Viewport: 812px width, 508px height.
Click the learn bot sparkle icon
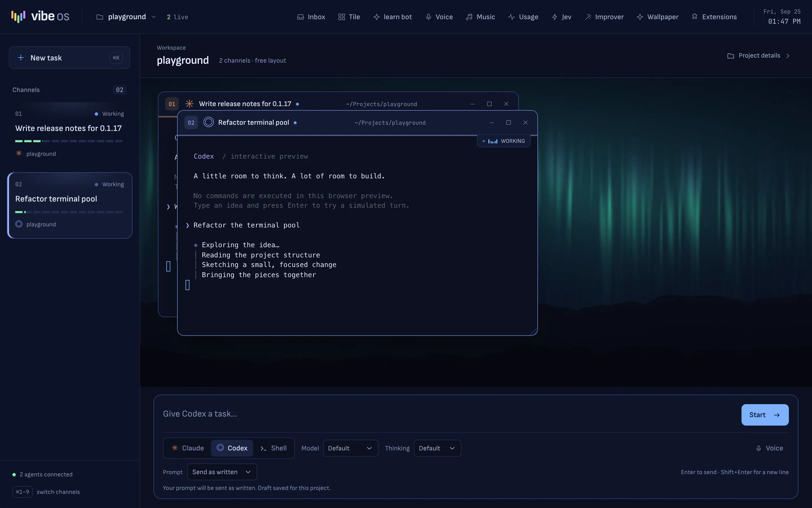pos(376,17)
